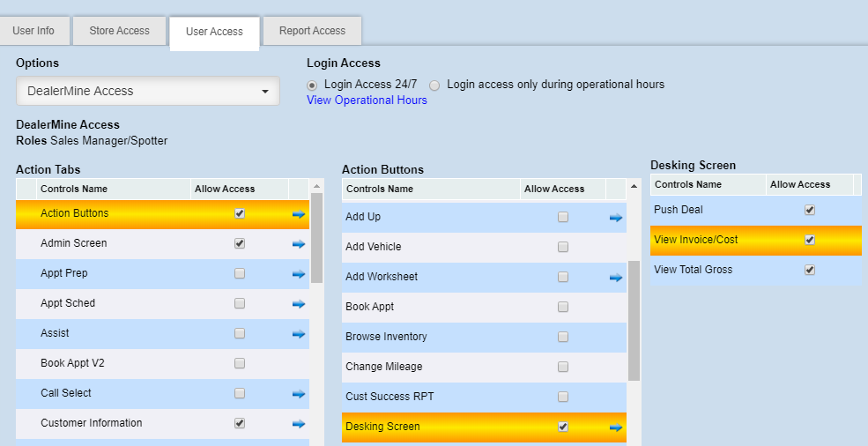Switch to the Store Access tab
The width and height of the screenshot is (868, 446).
(x=119, y=31)
